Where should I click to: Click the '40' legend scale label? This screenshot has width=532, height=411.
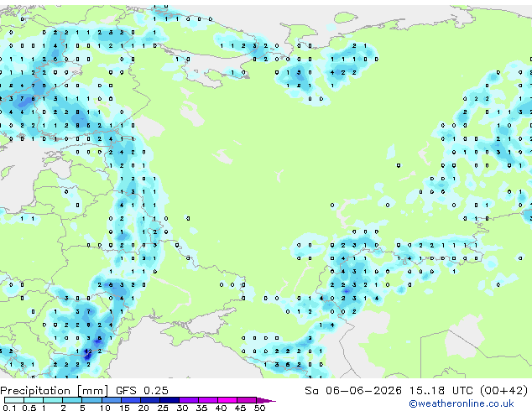[x=221, y=408]
